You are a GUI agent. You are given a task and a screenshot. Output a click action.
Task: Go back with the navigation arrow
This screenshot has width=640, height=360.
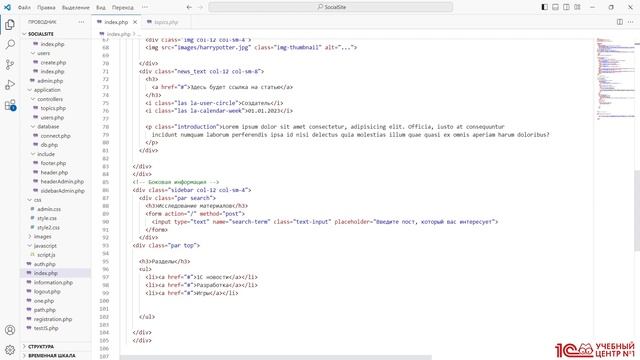tap(189, 7)
